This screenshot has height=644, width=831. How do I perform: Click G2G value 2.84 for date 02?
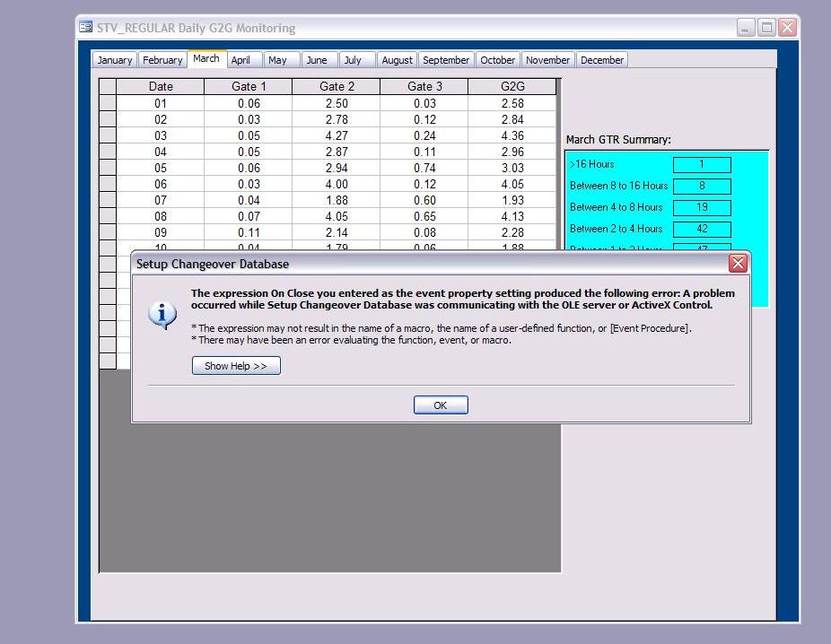(x=512, y=119)
